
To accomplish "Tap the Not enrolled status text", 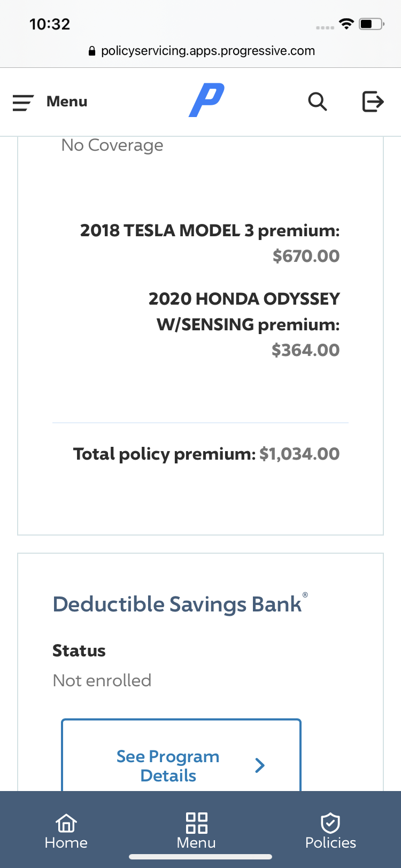I will (102, 680).
